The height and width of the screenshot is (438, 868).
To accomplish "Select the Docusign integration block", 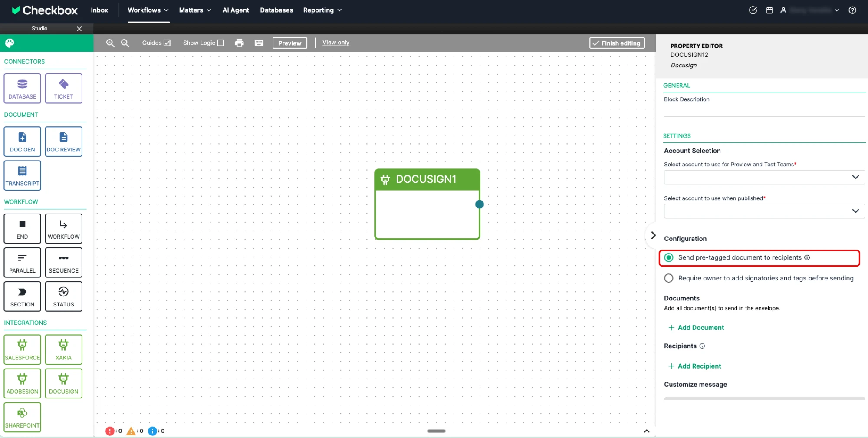I will (x=63, y=383).
